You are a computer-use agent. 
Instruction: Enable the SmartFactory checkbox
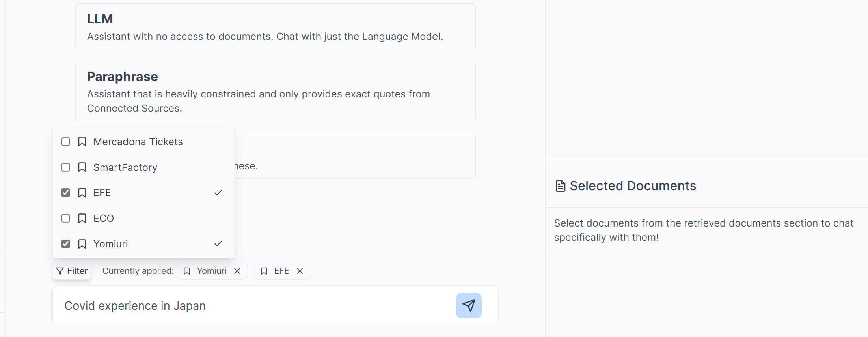(65, 167)
